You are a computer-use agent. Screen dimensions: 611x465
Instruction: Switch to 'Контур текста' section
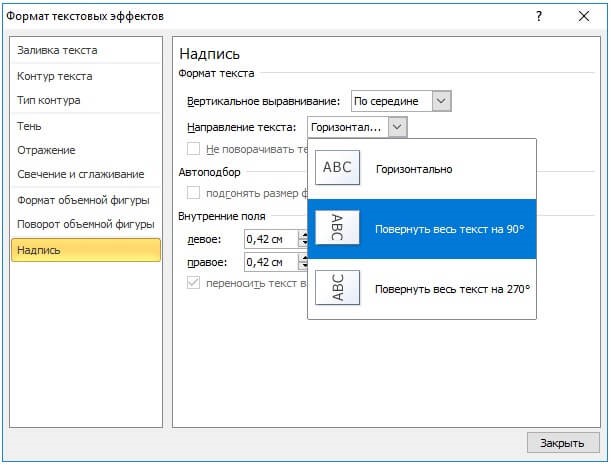[54, 76]
